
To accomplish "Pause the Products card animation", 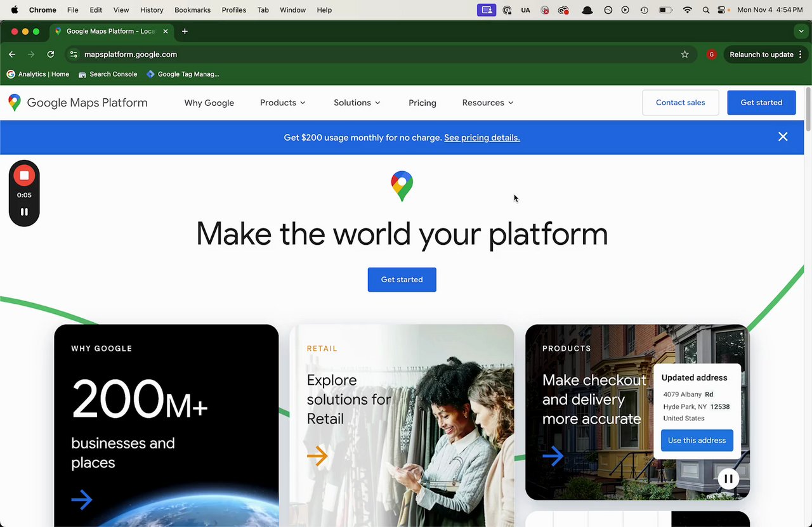I will (728, 479).
